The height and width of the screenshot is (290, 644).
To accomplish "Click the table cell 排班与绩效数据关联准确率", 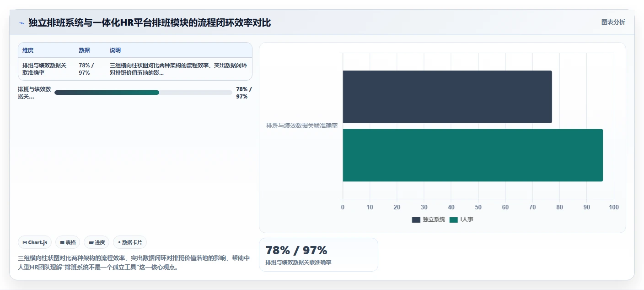I will point(44,69).
